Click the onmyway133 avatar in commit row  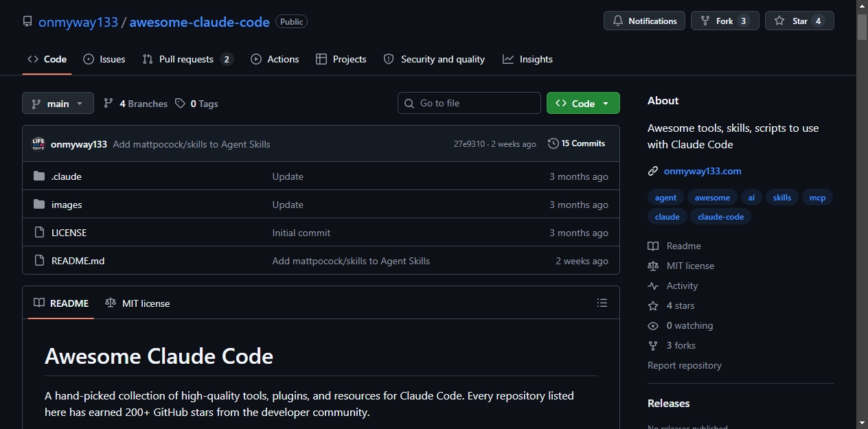tap(38, 144)
